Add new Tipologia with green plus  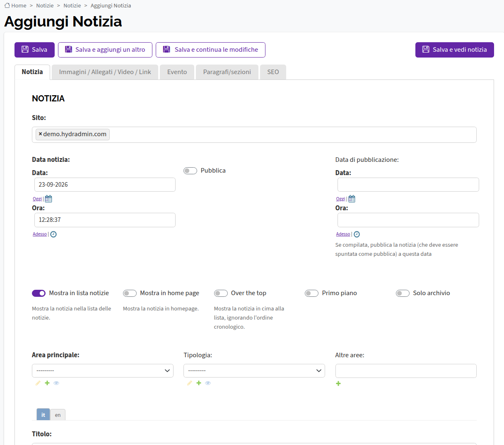pyautogui.click(x=199, y=383)
